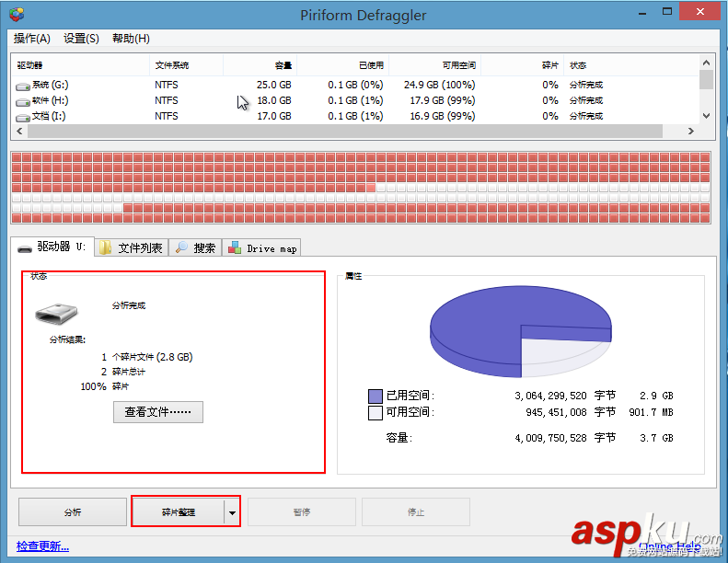
Task: Click the 可用空间 white color swatch
Action: (376, 413)
